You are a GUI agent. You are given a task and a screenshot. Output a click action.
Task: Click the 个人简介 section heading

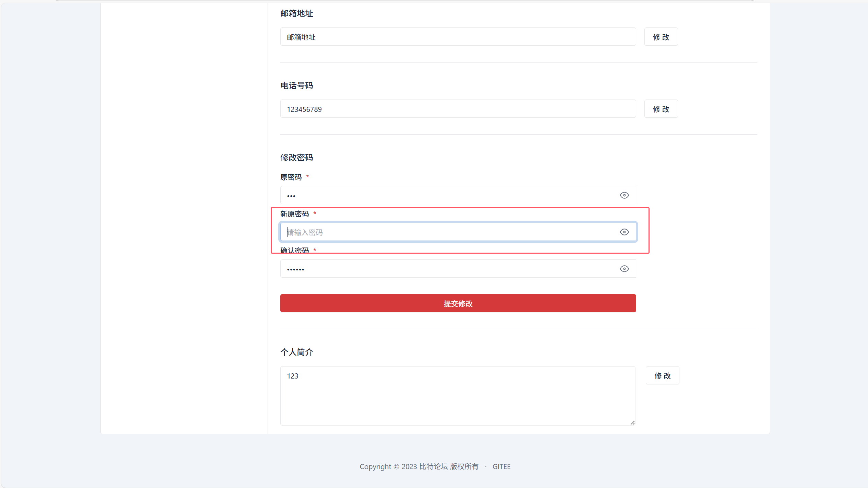(296, 352)
